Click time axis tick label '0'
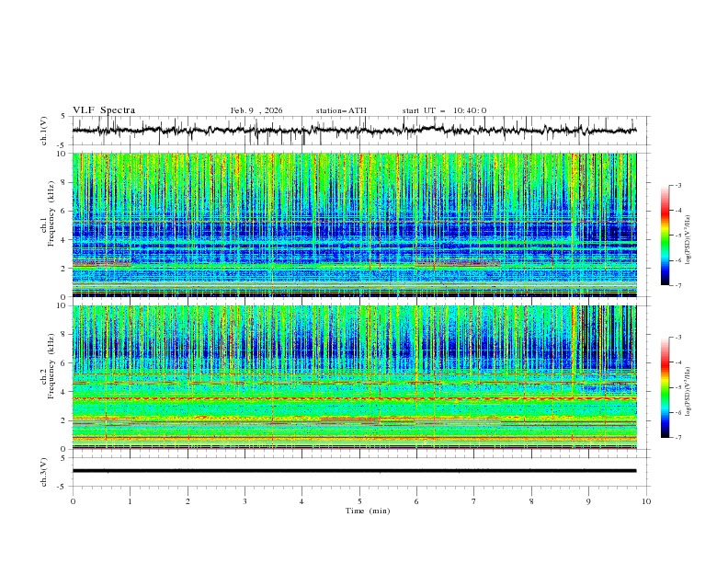Screen dimensions: 728x563 [x=73, y=501]
